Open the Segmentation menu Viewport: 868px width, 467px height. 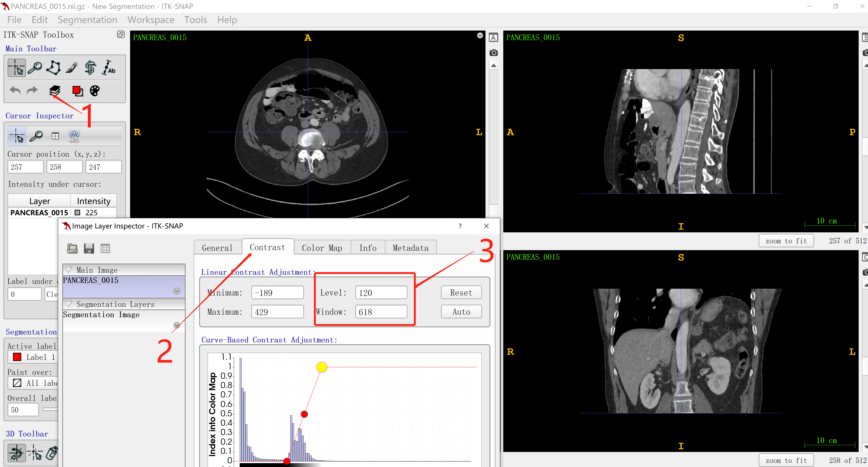87,20
